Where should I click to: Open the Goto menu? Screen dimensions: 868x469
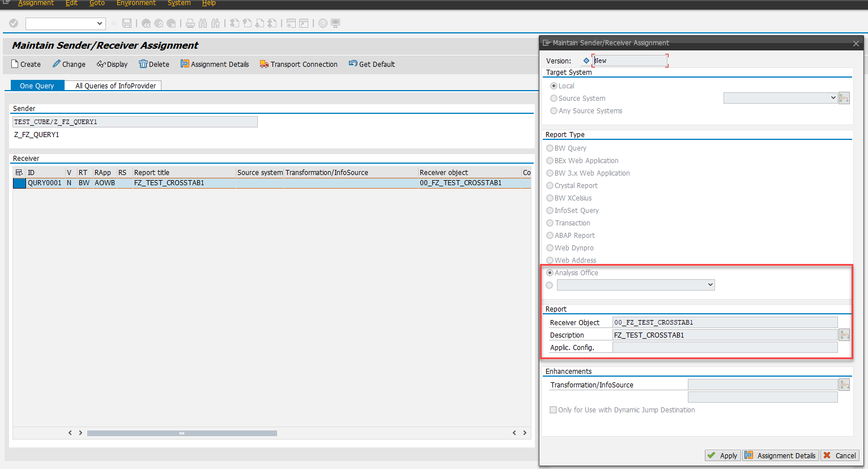(x=97, y=3)
